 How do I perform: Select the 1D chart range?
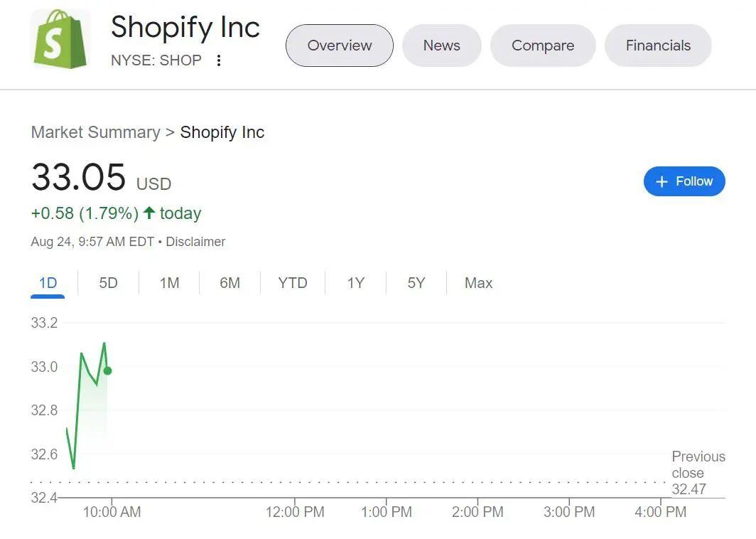click(48, 283)
